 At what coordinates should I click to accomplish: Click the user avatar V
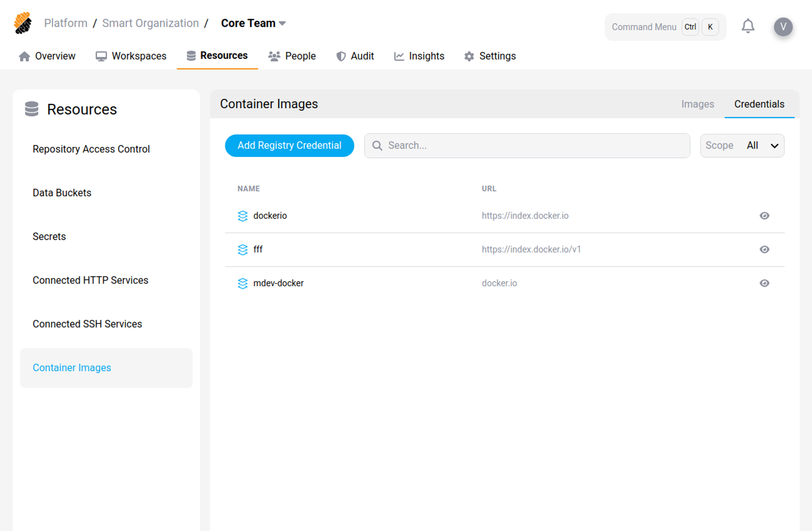click(x=783, y=26)
